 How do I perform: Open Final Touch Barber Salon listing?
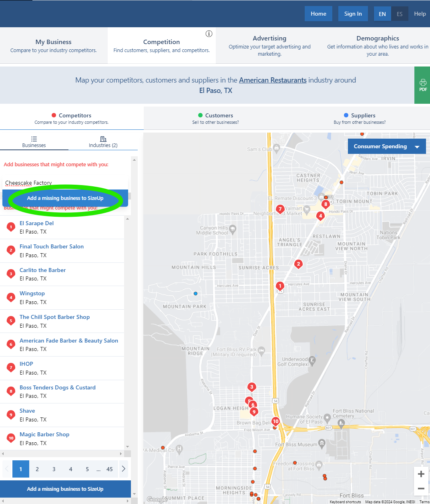(x=52, y=247)
